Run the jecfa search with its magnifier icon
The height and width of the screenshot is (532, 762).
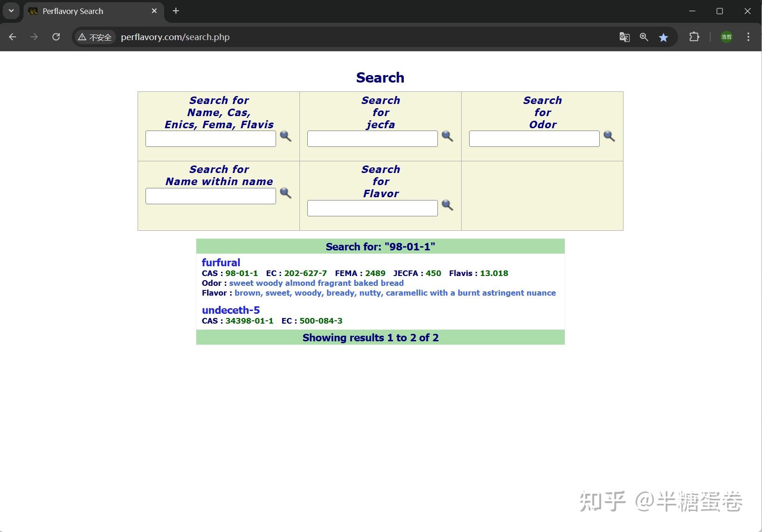coord(448,136)
